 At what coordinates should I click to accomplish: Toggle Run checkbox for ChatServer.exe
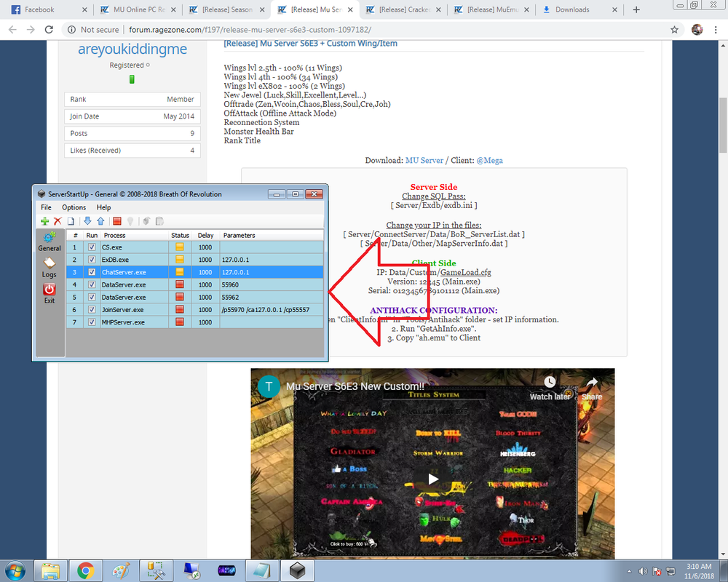point(92,272)
